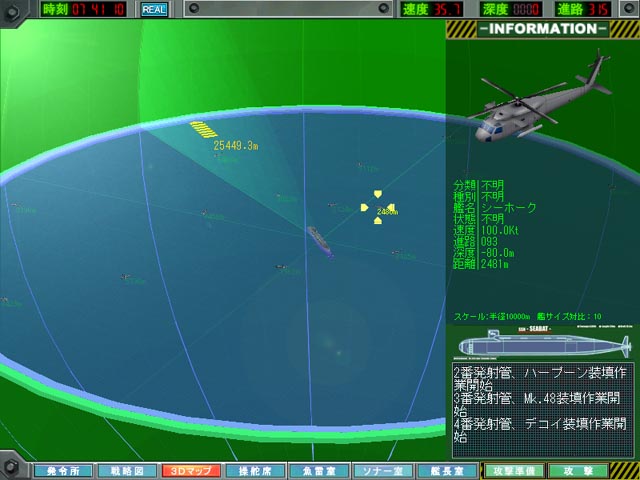Click the 進路 093 info row
The height and width of the screenshot is (480, 640).
point(475,242)
